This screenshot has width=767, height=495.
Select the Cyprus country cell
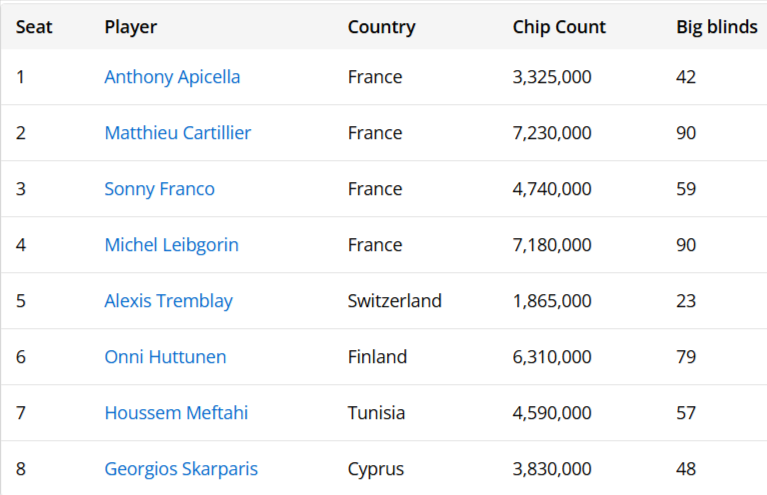pyautogui.click(x=375, y=469)
